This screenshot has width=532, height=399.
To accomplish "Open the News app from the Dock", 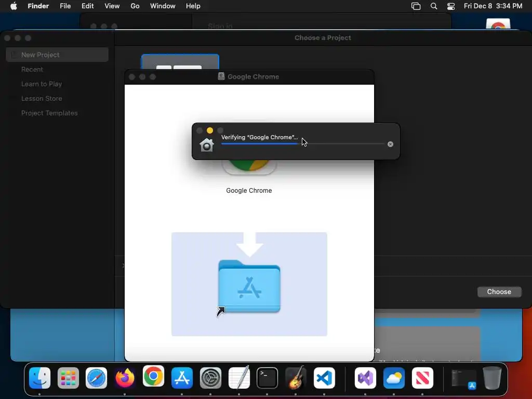I will coord(422,378).
